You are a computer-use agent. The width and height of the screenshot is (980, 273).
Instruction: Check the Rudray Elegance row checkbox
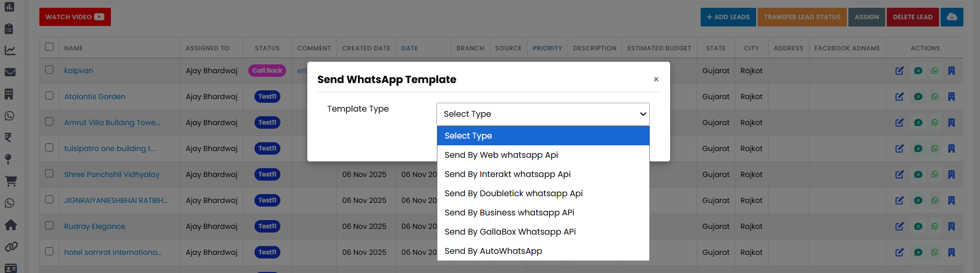point(49,225)
